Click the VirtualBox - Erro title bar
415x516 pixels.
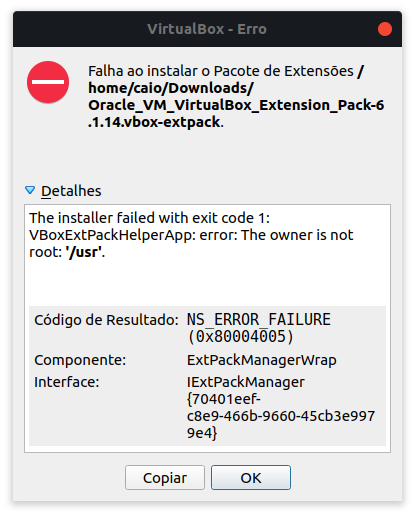[207, 29]
